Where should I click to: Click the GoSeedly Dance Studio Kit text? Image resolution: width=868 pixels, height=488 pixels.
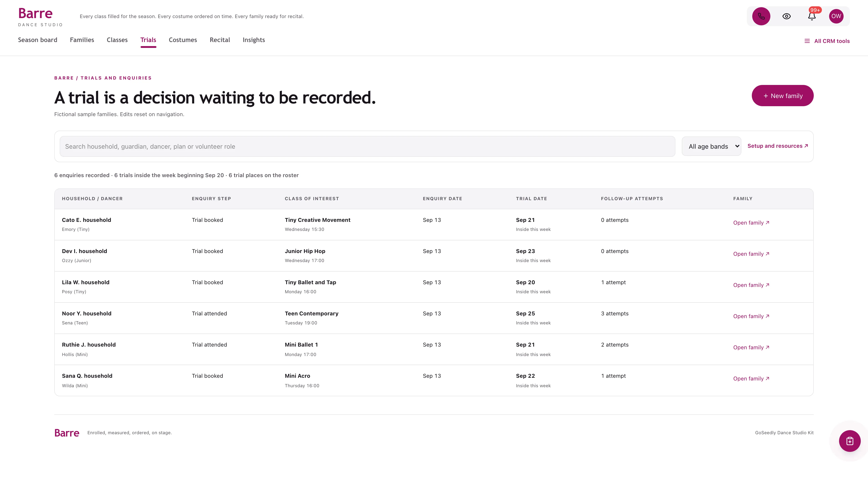click(784, 433)
